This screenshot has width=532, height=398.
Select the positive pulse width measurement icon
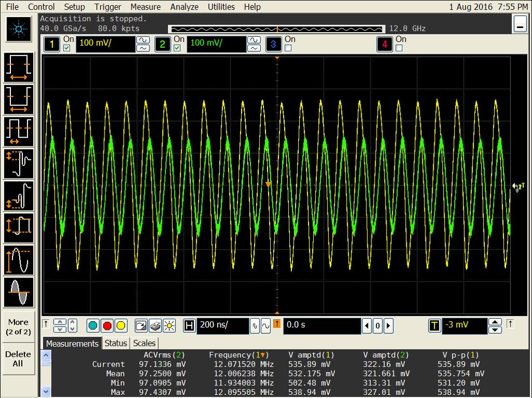pyautogui.click(x=19, y=67)
